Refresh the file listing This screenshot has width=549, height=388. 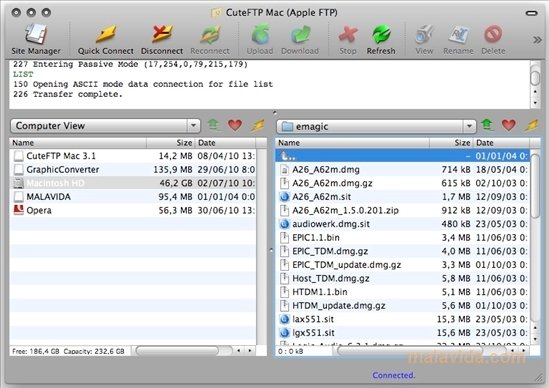click(x=381, y=39)
